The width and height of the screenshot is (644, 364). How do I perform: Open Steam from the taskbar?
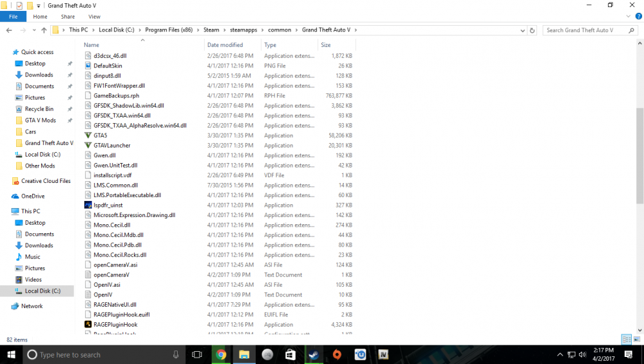point(314,354)
